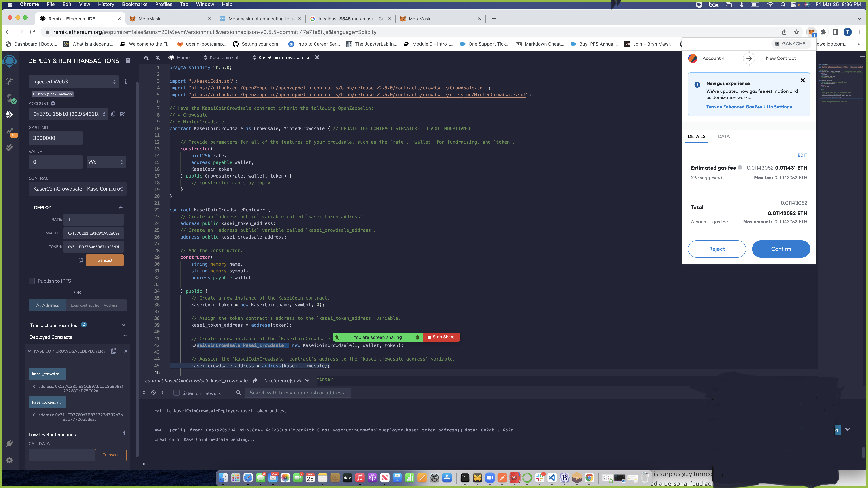Check the Publish to IPFS checkbox
This screenshot has width=868, height=488.
[x=32, y=281]
